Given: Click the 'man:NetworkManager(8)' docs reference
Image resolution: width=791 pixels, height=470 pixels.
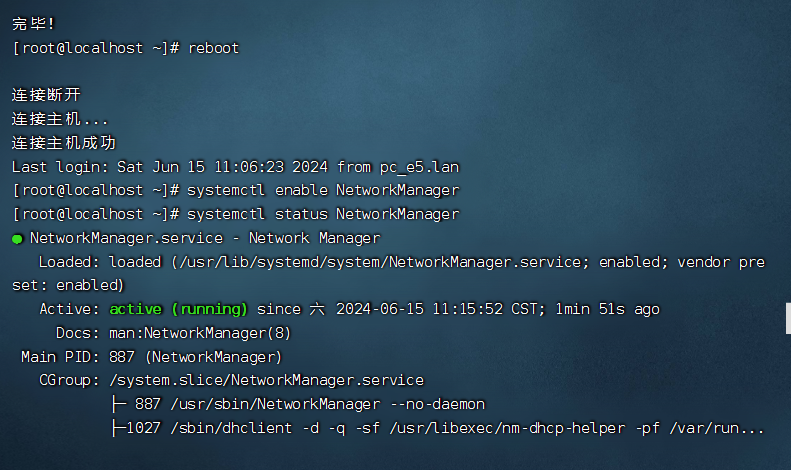Looking at the screenshot, I should tap(200, 333).
